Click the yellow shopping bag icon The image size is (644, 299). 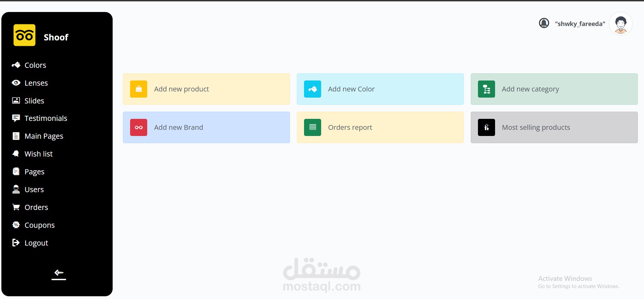(139, 89)
